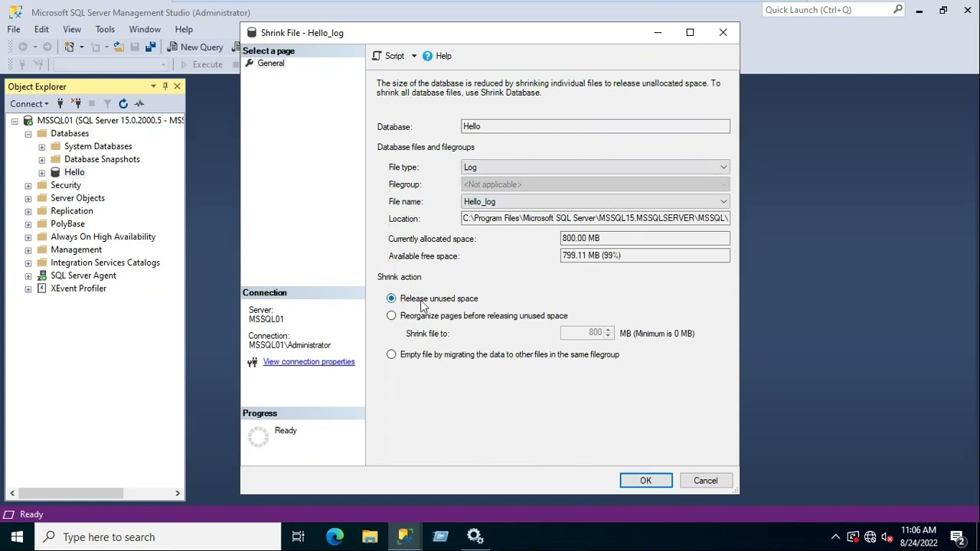Open the Help menu in menu bar
Viewport: 980px width, 551px height.
point(184,29)
